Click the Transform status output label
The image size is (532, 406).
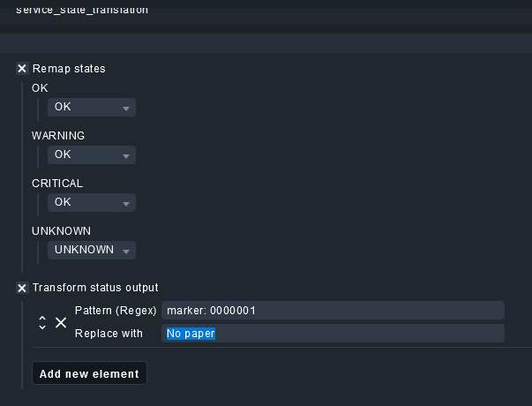[95, 288]
